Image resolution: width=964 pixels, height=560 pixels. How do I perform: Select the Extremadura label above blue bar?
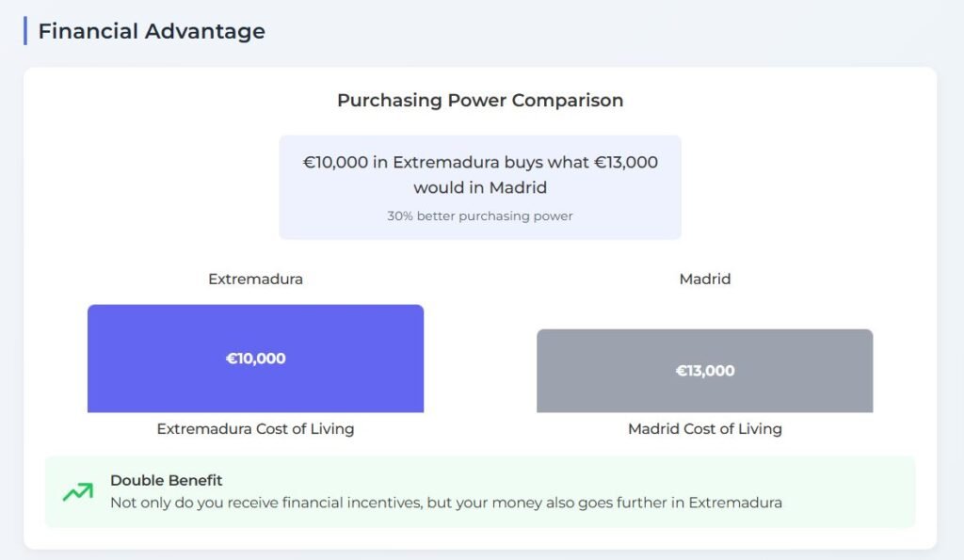point(255,280)
